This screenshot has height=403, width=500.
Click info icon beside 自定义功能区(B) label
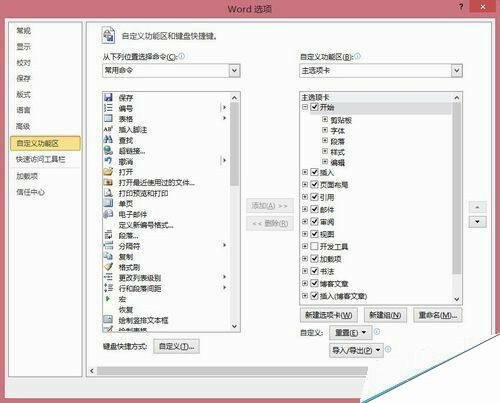click(x=357, y=56)
